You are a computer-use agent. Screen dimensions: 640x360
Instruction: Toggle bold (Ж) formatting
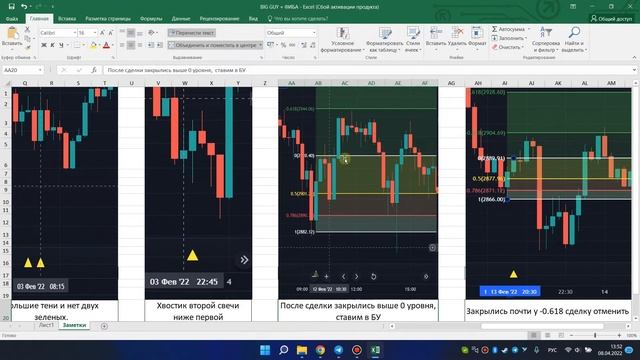click(x=44, y=45)
